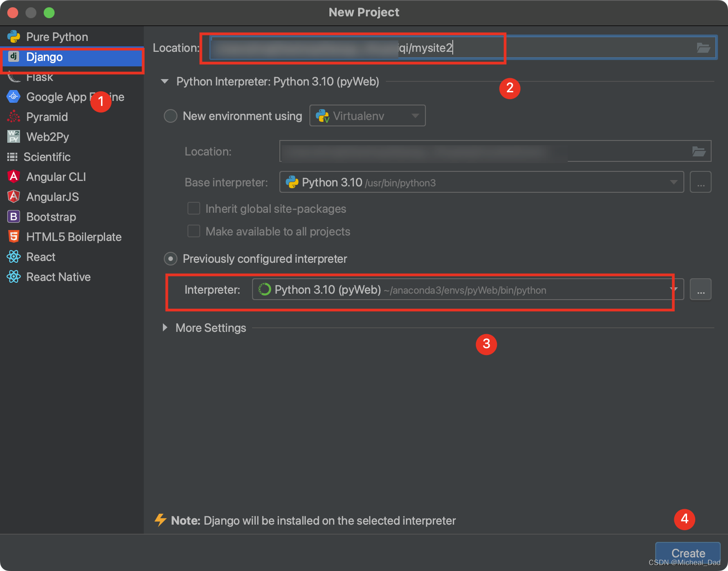This screenshot has height=571, width=728.
Task: Select the HTML5 Boilerplate icon
Action: coord(14,236)
